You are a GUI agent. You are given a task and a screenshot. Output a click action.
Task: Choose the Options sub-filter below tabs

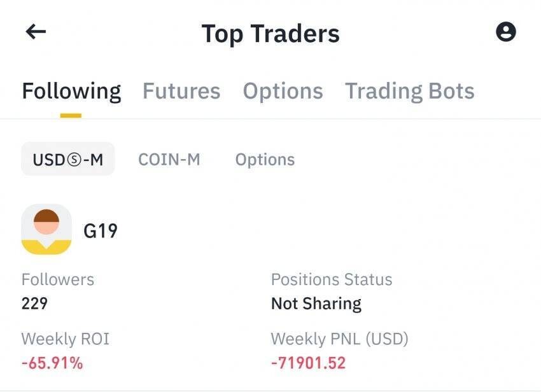coord(265,159)
